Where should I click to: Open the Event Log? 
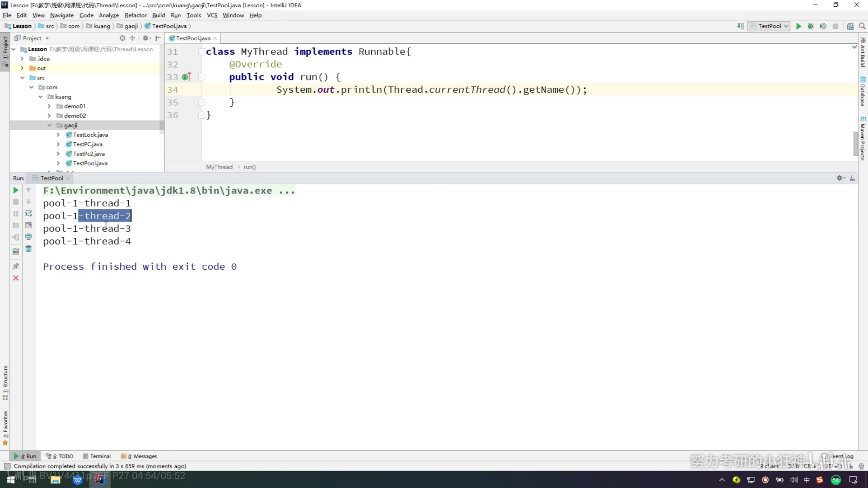837,456
